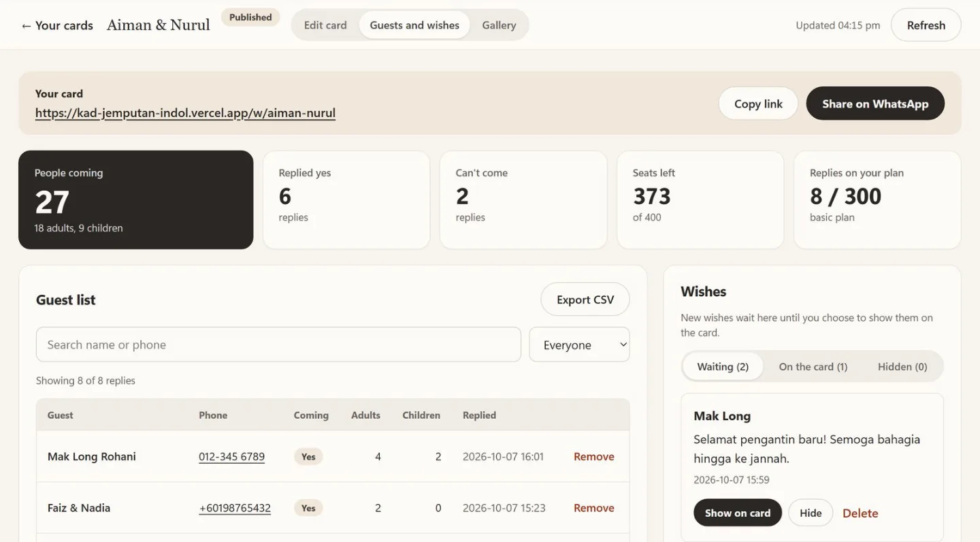
Task: Click the Yes badge for Faiz & Nadia
Action: [x=308, y=508]
